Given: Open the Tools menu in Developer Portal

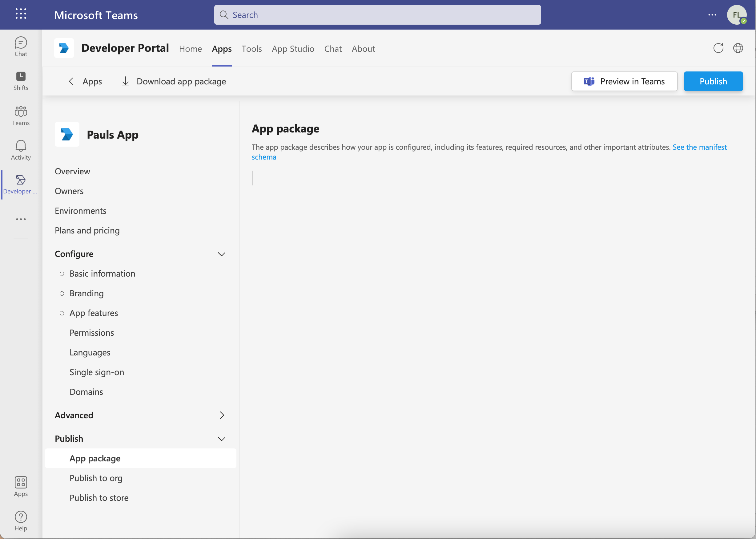Looking at the screenshot, I should [252, 48].
